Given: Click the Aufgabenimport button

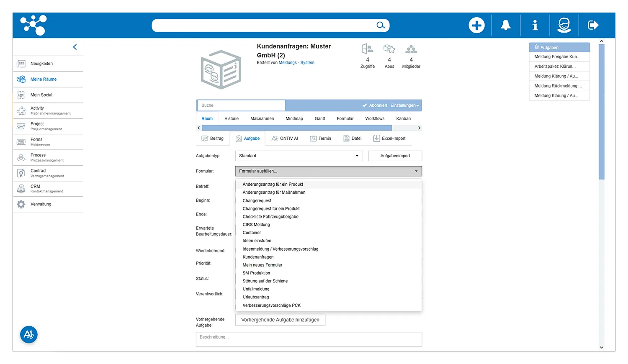Looking at the screenshot, I should point(395,156).
